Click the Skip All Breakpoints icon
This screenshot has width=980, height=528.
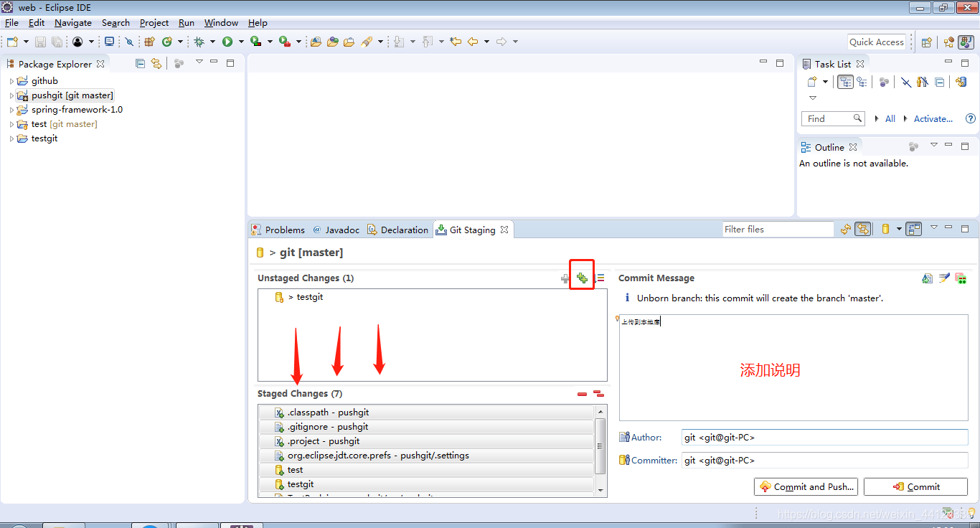[x=130, y=42]
